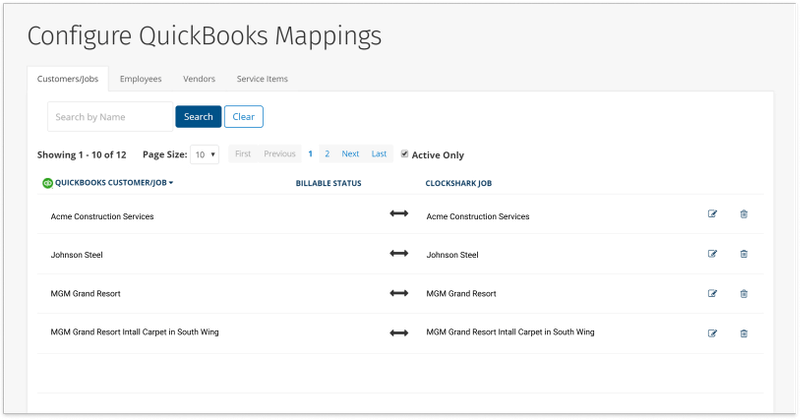800x419 pixels.
Task: Select QuickBooks customer Johnson Steel
Action: (x=77, y=255)
